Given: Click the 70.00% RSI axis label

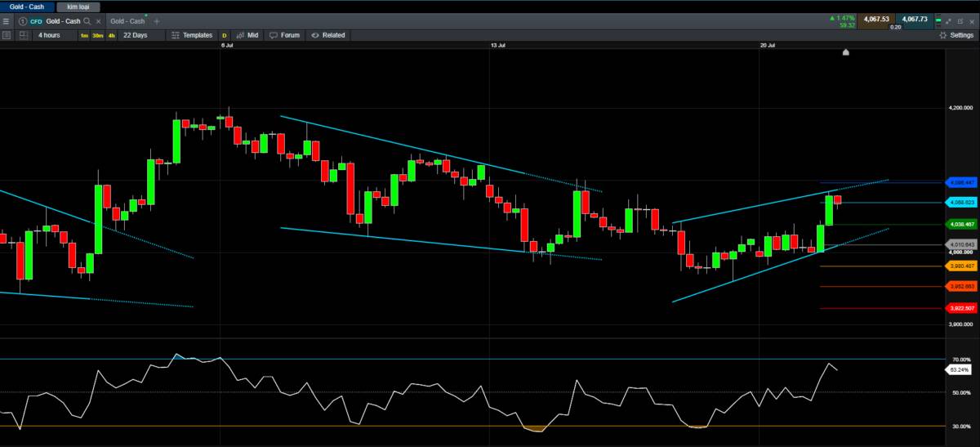Looking at the screenshot, I should 961,360.
